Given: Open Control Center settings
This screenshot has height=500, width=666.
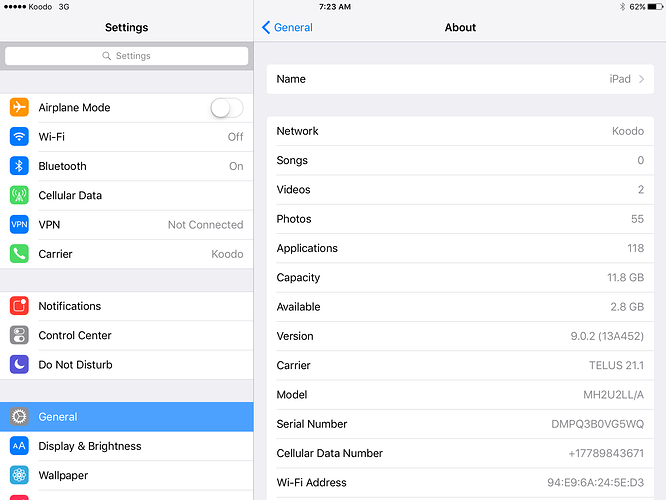Looking at the screenshot, I should [x=127, y=336].
